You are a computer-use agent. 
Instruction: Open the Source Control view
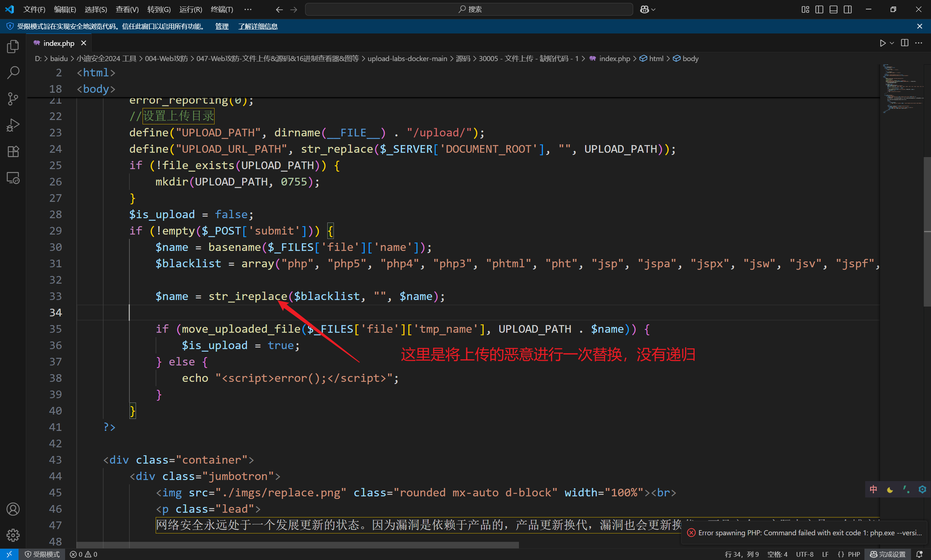tap(13, 99)
